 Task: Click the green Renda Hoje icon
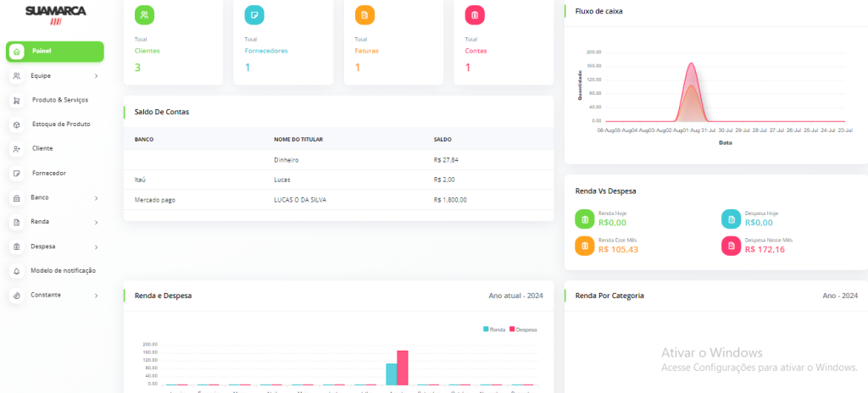[x=585, y=219]
